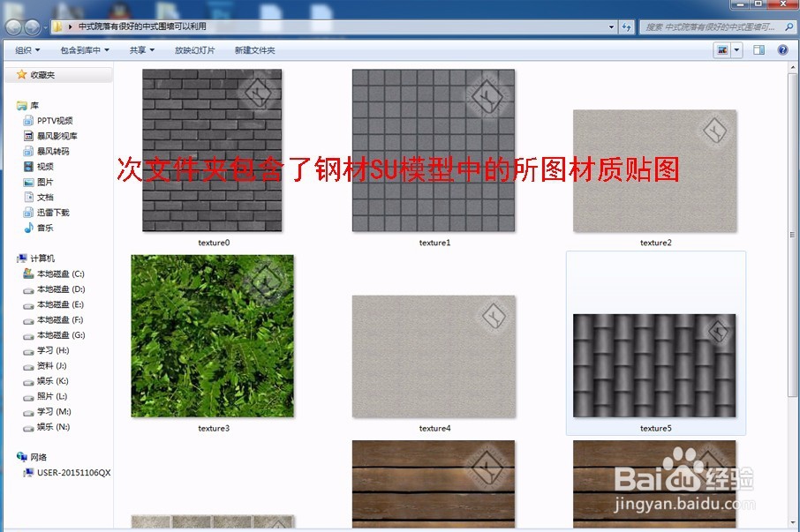Viewport: 800px width, 532px height.
Task: Click the back navigation arrow
Action: point(12,26)
